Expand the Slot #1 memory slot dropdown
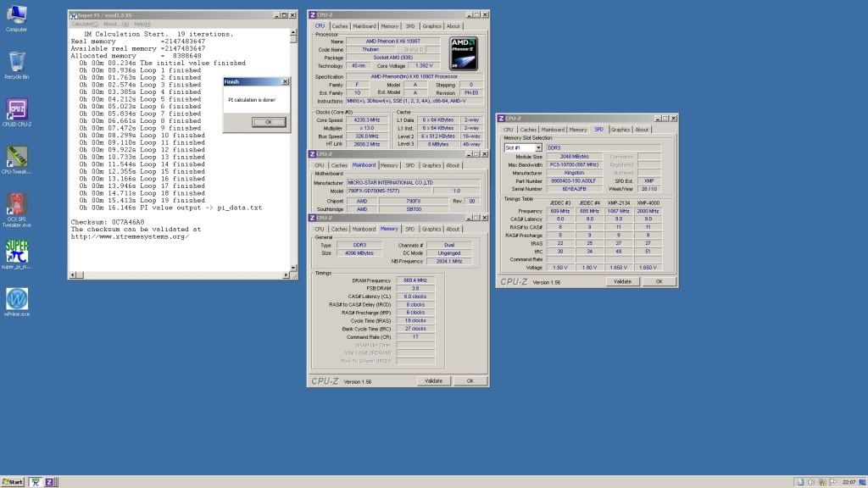This screenshot has height=488, width=868. point(537,147)
